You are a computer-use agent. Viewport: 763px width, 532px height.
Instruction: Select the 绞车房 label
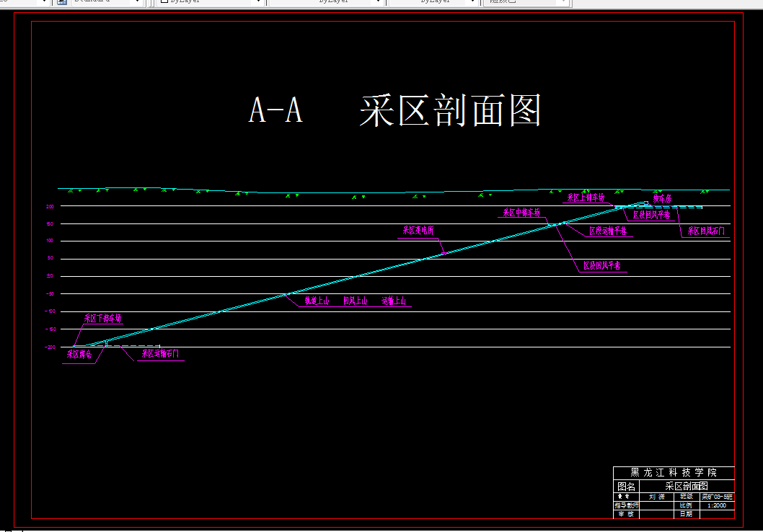tap(662, 198)
